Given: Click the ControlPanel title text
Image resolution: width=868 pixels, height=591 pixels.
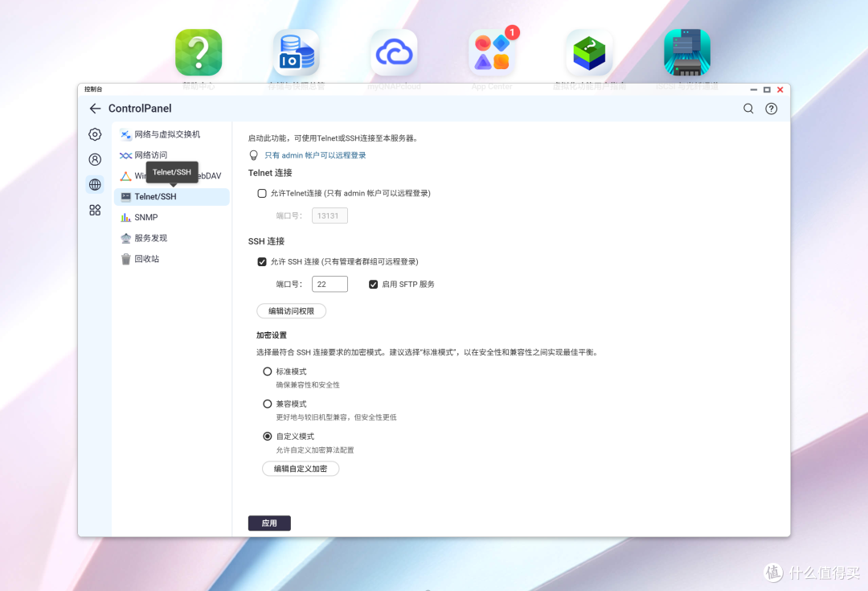Looking at the screenshot, I should (x=140, y=109).
